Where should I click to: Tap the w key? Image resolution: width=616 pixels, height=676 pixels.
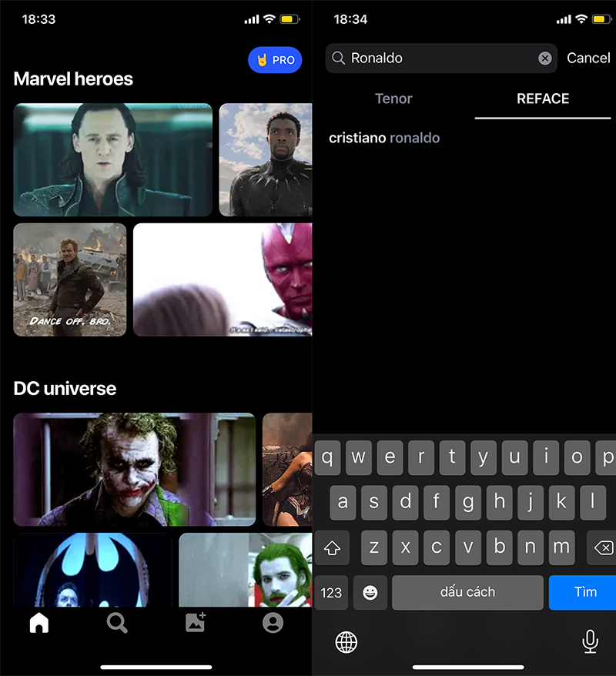click(x=359, y=457)
